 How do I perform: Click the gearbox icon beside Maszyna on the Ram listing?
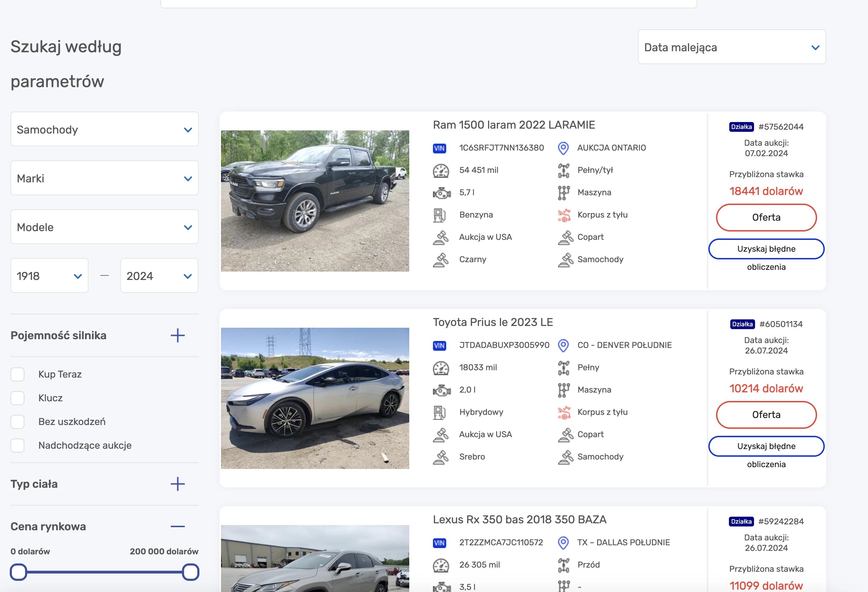tap(564, 193)
